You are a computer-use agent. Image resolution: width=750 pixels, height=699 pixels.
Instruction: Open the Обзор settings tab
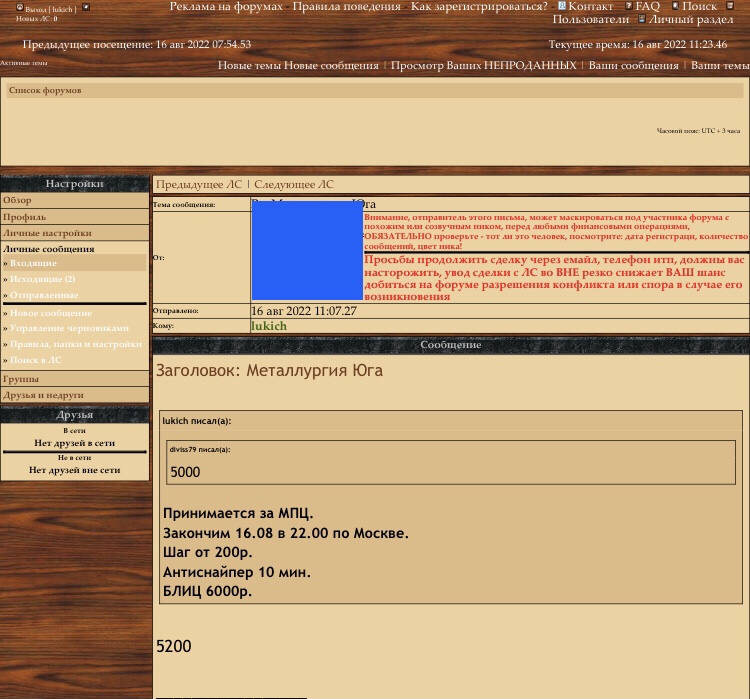[17, 200]
